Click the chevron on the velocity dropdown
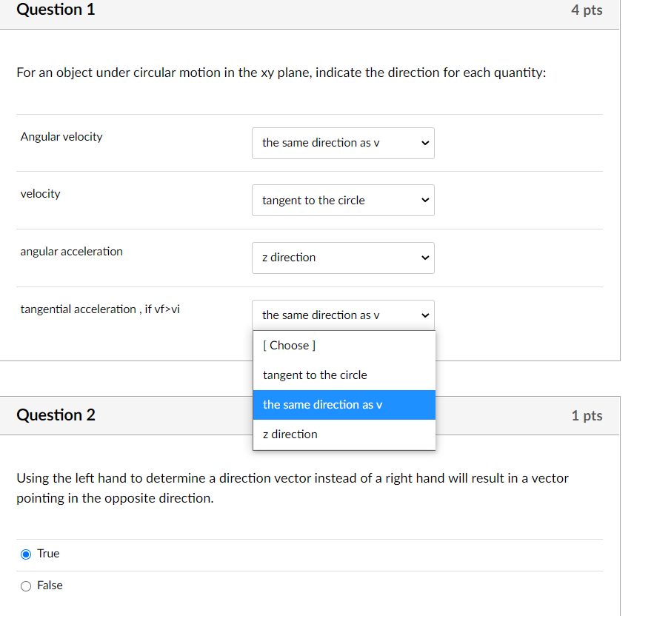Viewport: 654px width, 644px height. [424, 200]
